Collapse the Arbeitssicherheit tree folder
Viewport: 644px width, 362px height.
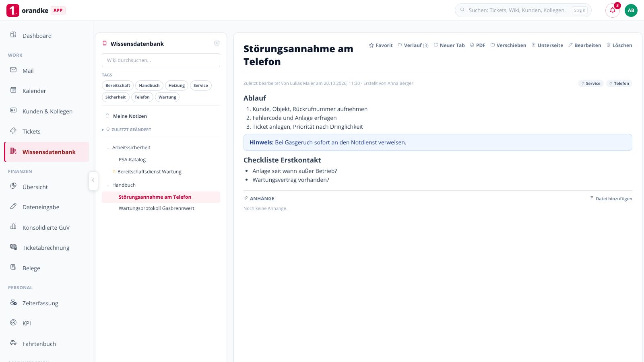[x=108, y=148]
